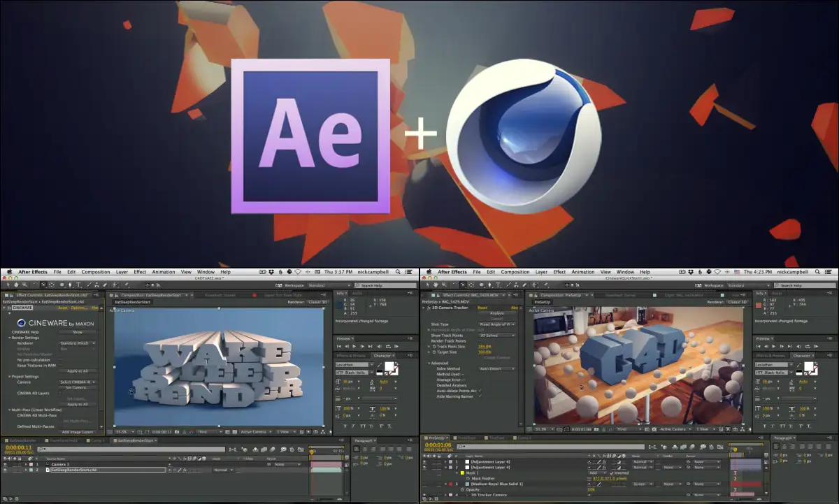839x504 pixels.
Task: Click the Adobe After Effects logo in banner
Action: click(x=311, y=136)
